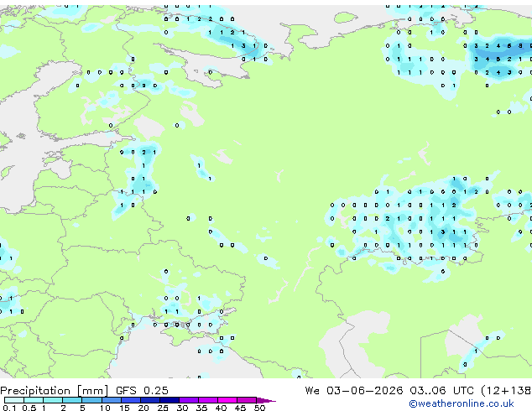Viewport: 532px width, 411px height.
Task: Click the 'GFS 0.25' model label
Action: pyautogui.click(x=142, y=391)
